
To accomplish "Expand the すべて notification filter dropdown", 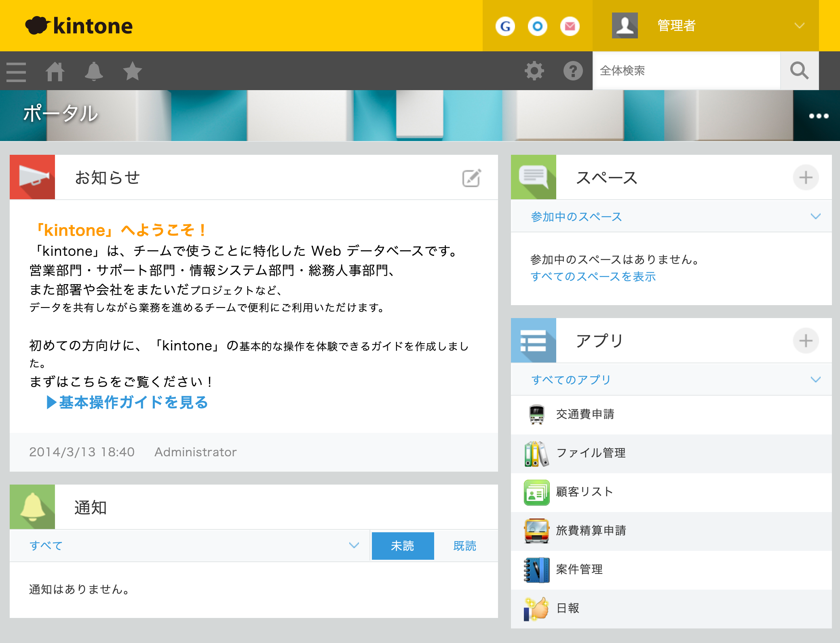I will [354, 546].
